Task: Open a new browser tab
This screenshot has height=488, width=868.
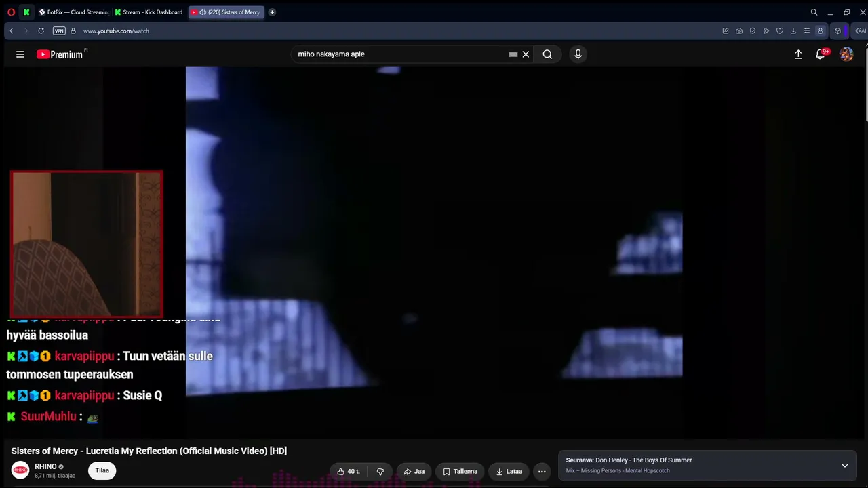Action: coord(272,12)
